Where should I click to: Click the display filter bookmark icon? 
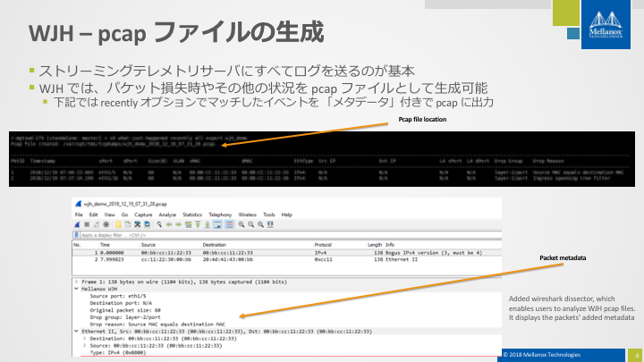click(x=76, y=235)
